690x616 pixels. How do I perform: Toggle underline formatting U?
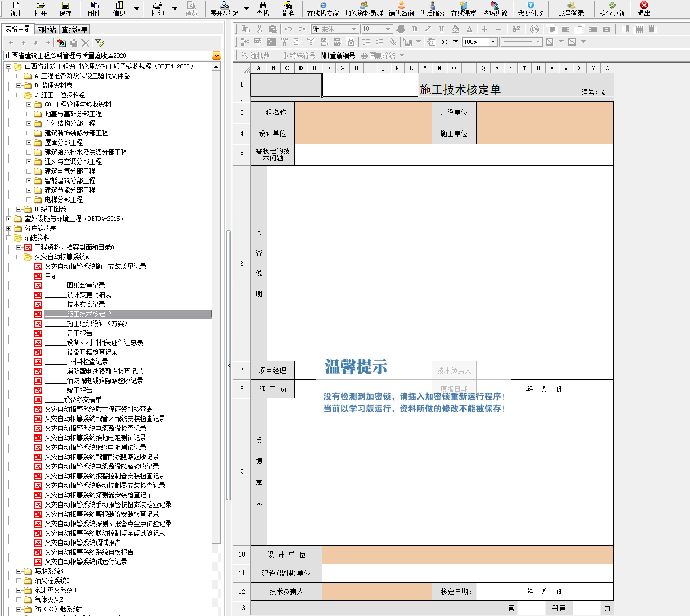(x=441, y=29)
